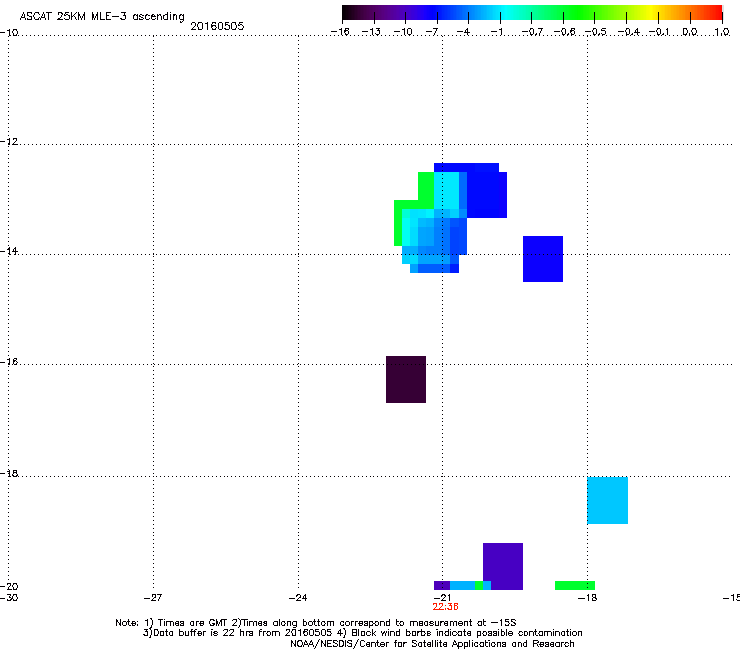Click the left-axis latitude label -12
This screenshot has width=740, height=650.
9,142
